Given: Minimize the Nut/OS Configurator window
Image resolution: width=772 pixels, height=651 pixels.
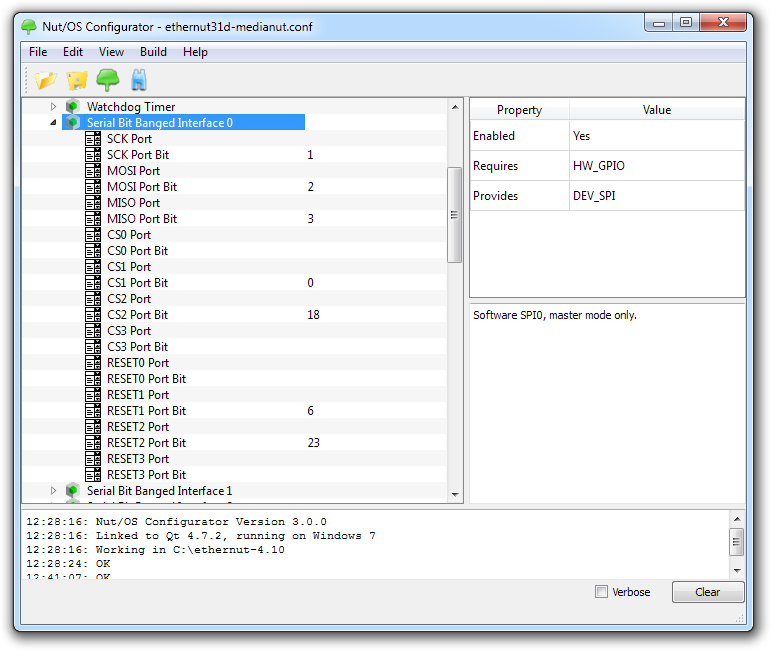Looking at the screenshot, I should point(659,23).
